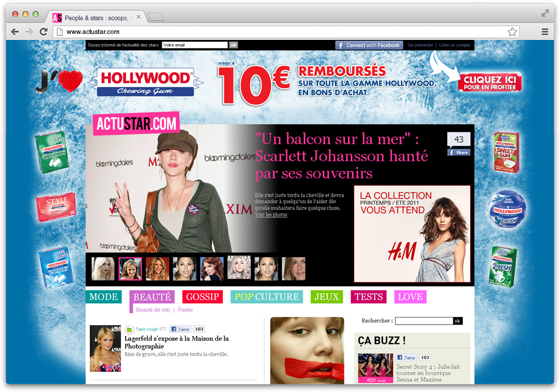This screenshot has height=392, width=560.
Task: Click the browser reload icon
Action: [x=43, y=32]
